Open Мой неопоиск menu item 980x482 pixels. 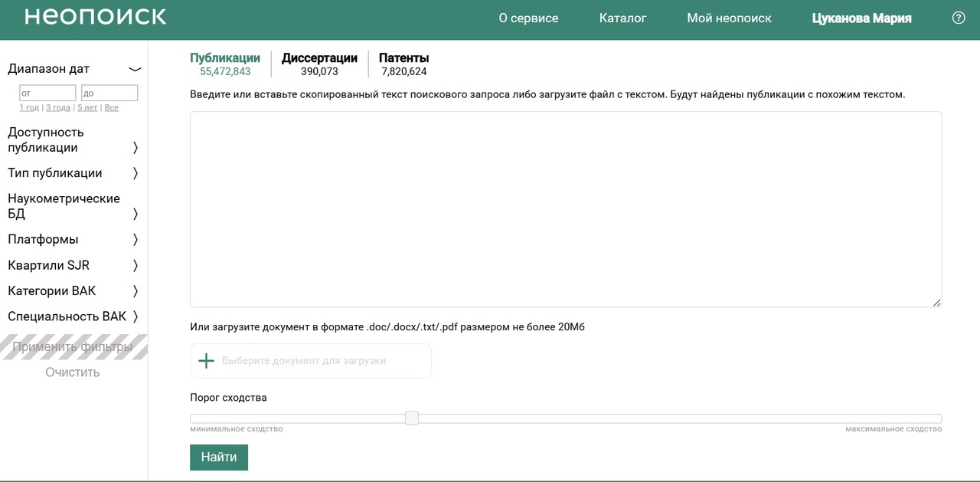729,18
